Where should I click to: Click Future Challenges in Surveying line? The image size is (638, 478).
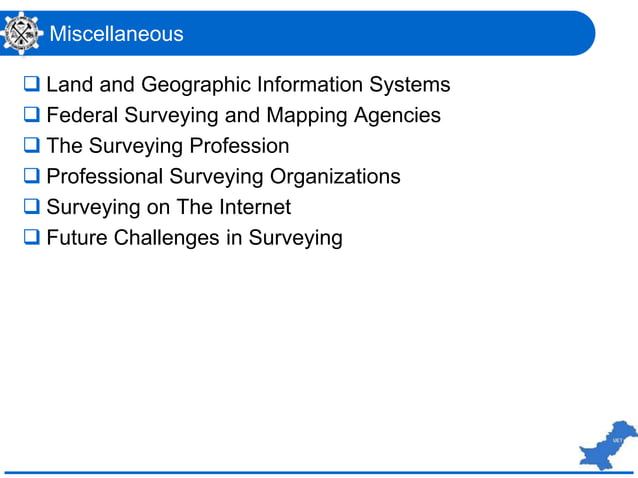(x=194, y=238)
